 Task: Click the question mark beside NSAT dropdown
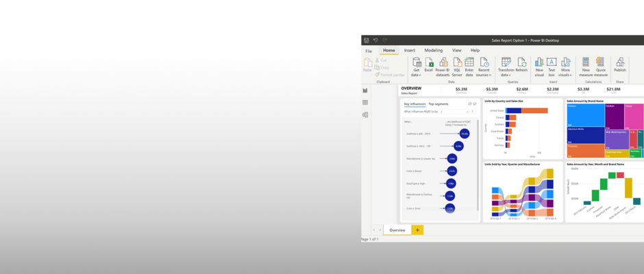pos(472,112)
